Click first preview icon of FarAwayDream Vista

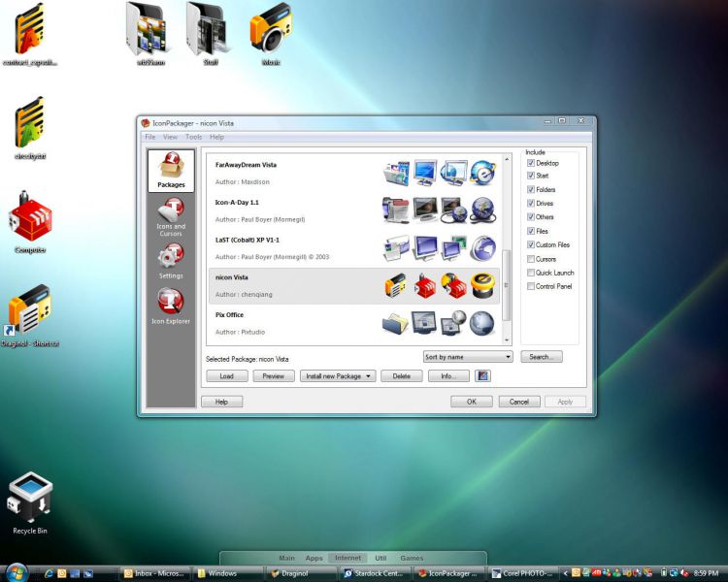pyautogui.click(x=396, y=173)
